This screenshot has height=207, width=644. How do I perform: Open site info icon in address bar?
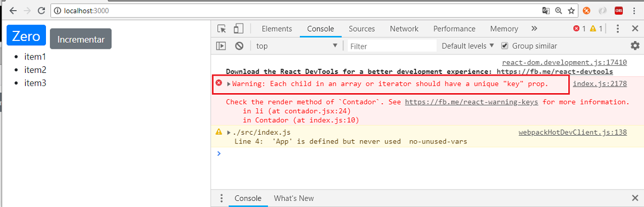click(58, 11)
